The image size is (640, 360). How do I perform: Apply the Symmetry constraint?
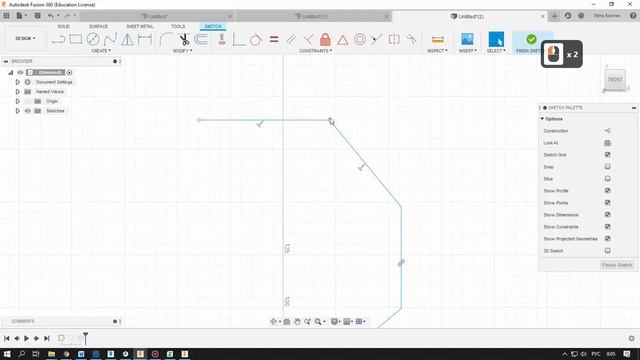(x=394, y=40)
